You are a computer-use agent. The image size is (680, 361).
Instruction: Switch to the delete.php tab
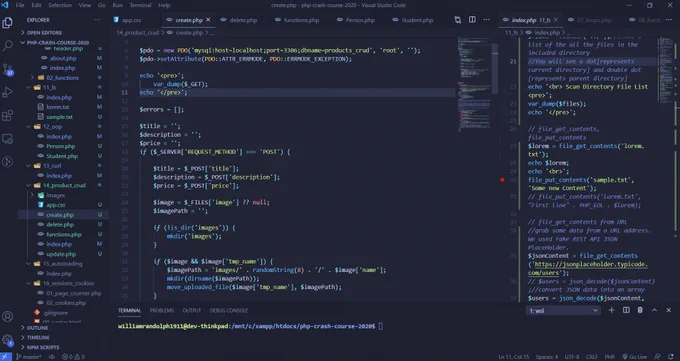(243, 20)
